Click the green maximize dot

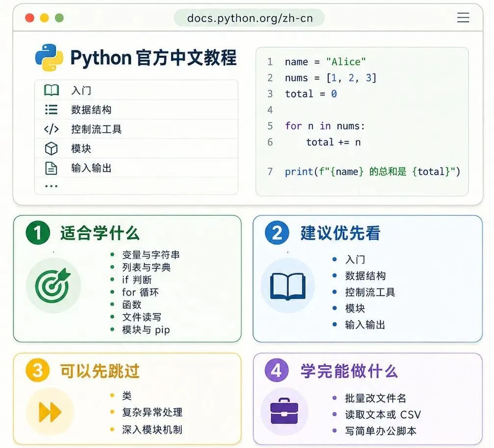(x=59, y=18)
